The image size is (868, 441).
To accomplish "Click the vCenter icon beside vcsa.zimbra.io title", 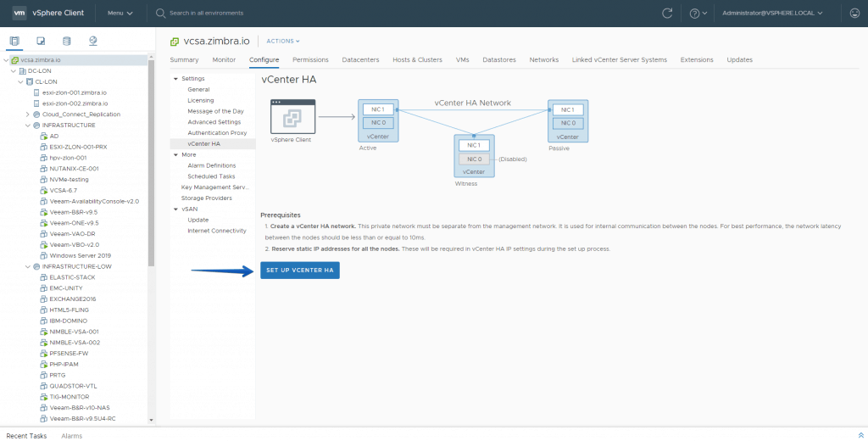I will (x=175, y=42).
